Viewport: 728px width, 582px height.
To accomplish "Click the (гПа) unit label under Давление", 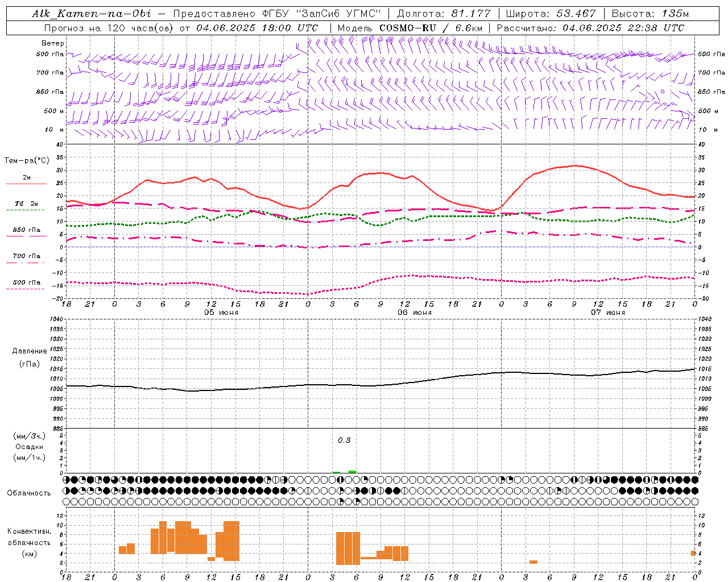I will tap(30, 364).
